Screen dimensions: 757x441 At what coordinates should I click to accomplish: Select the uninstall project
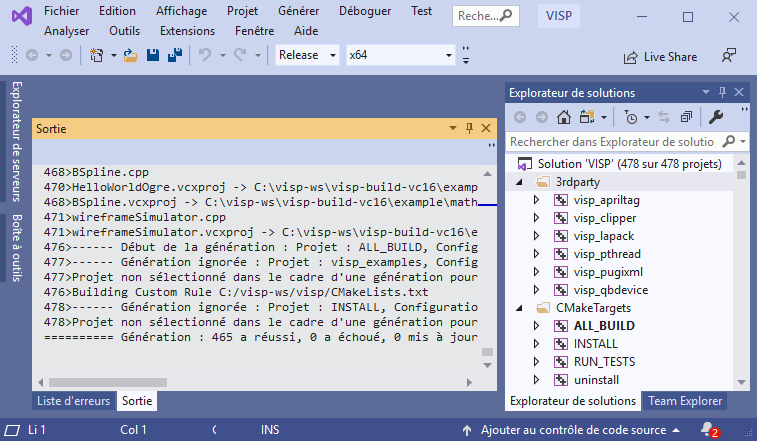pyautogui.click(x=596, y=380)
